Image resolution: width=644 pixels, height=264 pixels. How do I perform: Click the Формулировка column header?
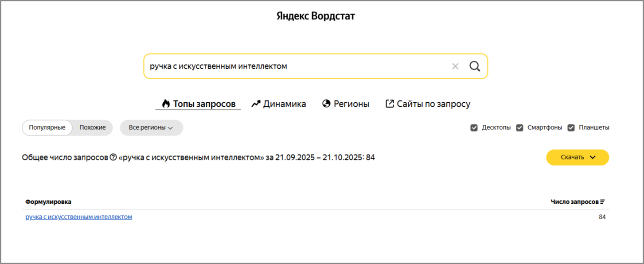click(48, 202)
